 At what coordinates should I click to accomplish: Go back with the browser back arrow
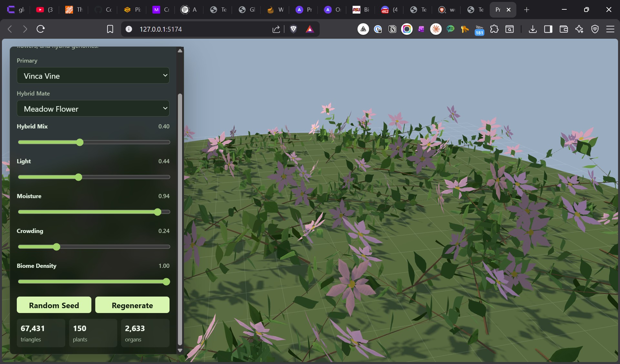10,29
